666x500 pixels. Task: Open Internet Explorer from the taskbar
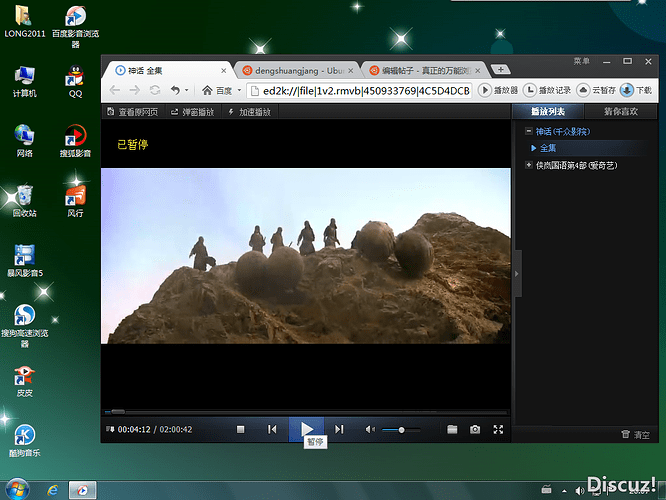coord(53,491)
